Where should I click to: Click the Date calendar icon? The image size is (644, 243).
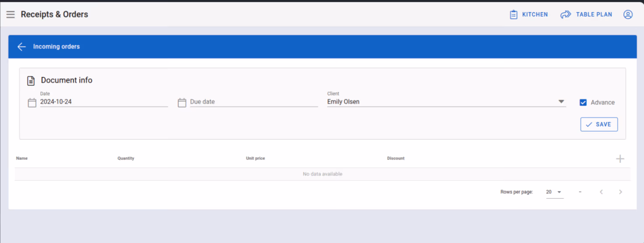point(32,103)
